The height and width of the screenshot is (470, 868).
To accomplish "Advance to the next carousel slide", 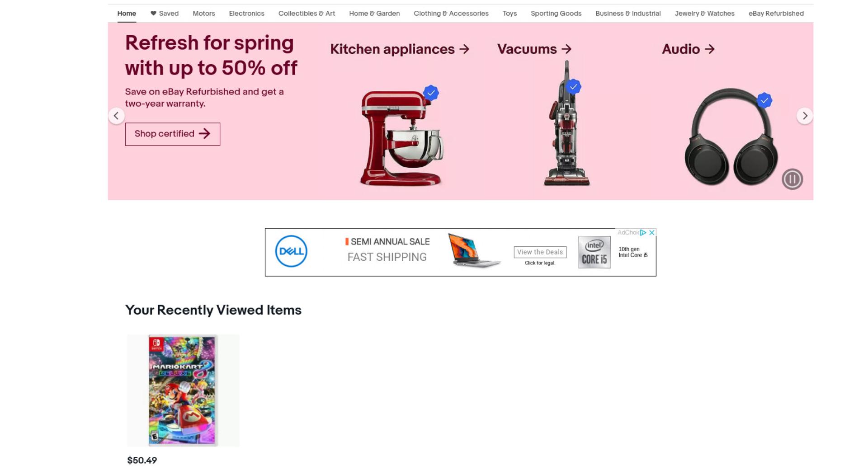I will click(x=804, y=116).
